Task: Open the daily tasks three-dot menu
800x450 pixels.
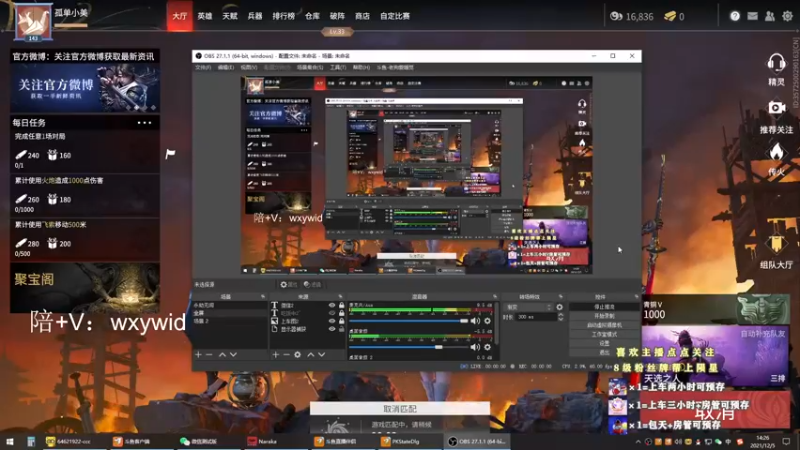Action: coord(144,123)
